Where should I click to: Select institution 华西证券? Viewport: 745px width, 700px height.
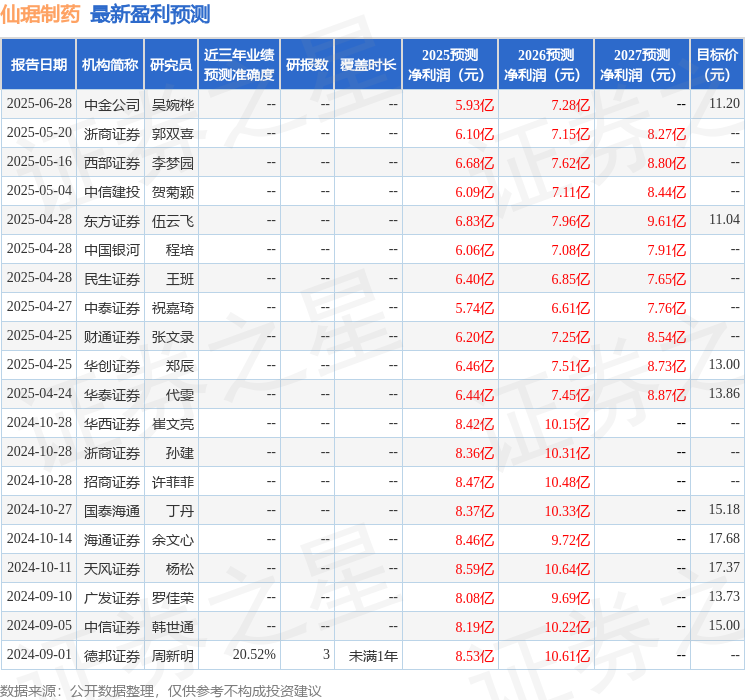tap(112, 424)
